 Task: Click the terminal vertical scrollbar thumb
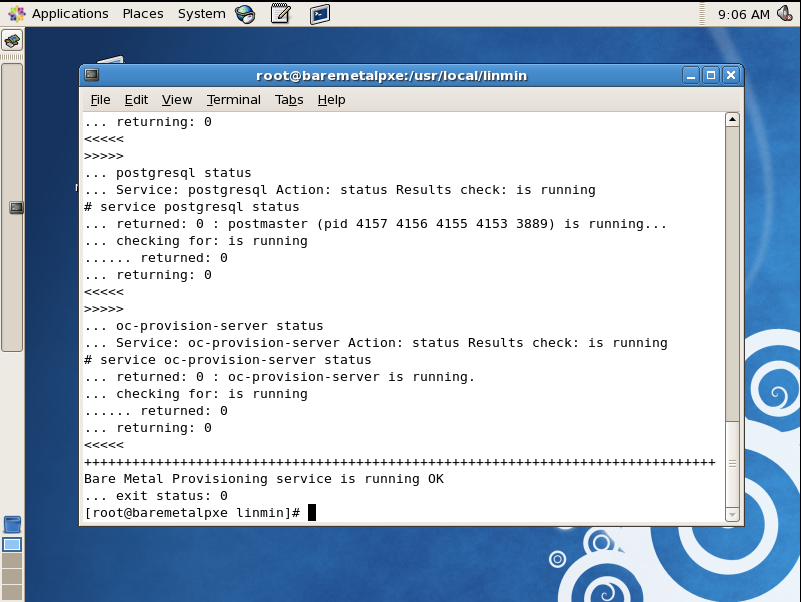(x=733, y=464)
